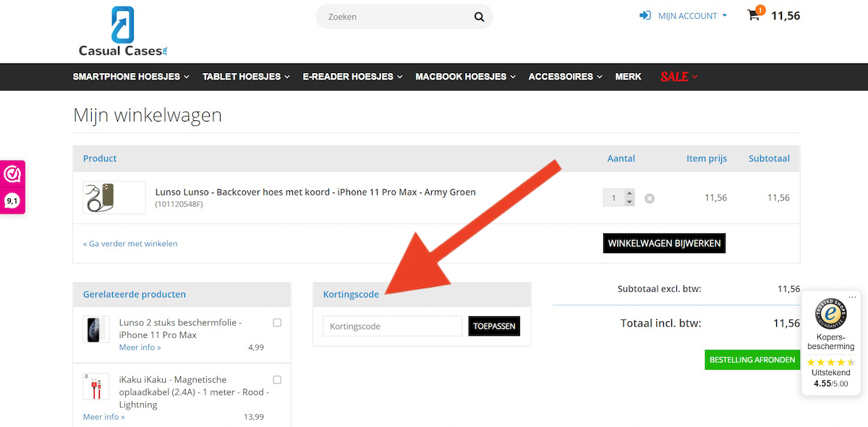Decrease quantity with stepper down arrow
The height and width of the screenshot is (427, 868).
629,202
